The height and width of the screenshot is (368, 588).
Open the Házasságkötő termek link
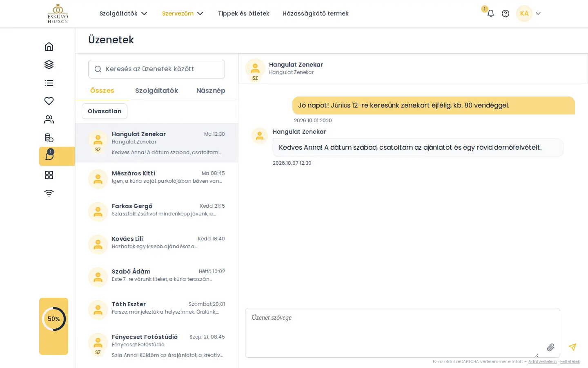pos(316,13)
